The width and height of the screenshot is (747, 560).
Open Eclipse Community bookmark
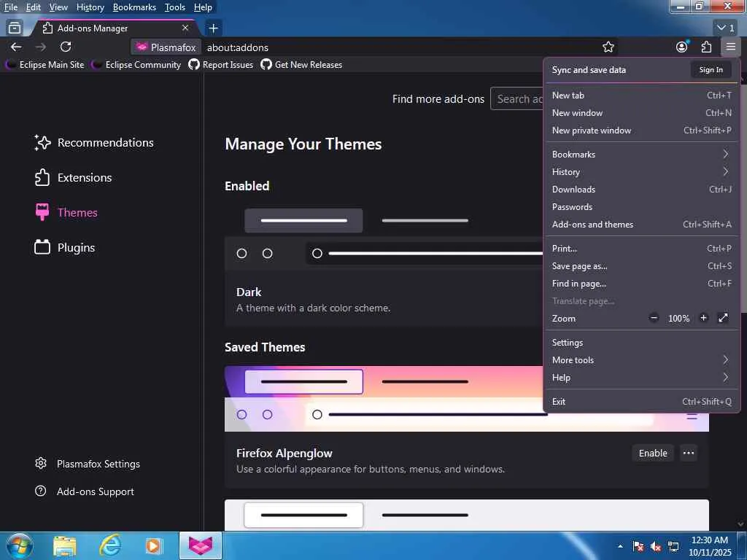(136, 65)
